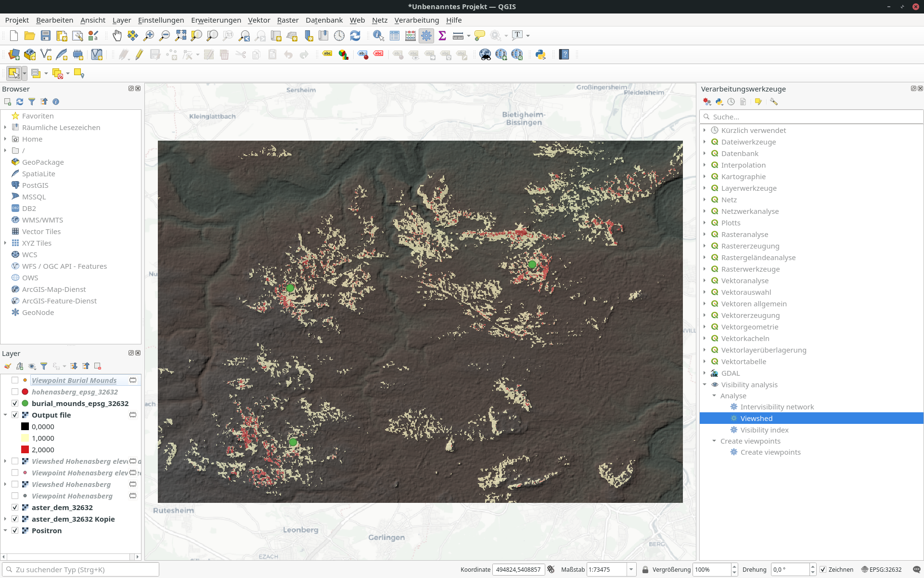
Task: Expand the GDAL toolbox group
Action: pos(705,373)
